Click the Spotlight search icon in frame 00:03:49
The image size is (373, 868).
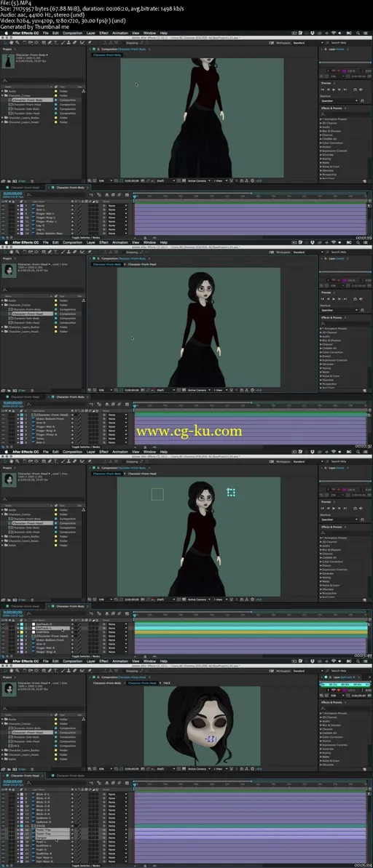(358, 452)
